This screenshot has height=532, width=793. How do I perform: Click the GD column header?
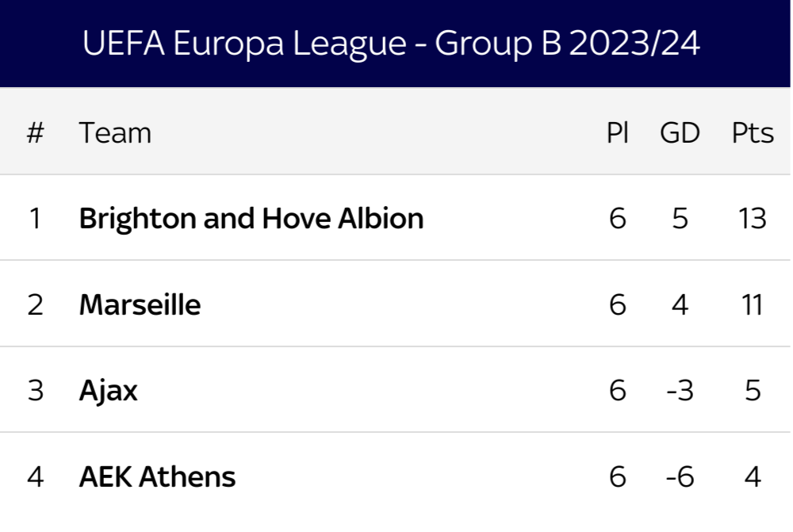(x=680, y=133)
